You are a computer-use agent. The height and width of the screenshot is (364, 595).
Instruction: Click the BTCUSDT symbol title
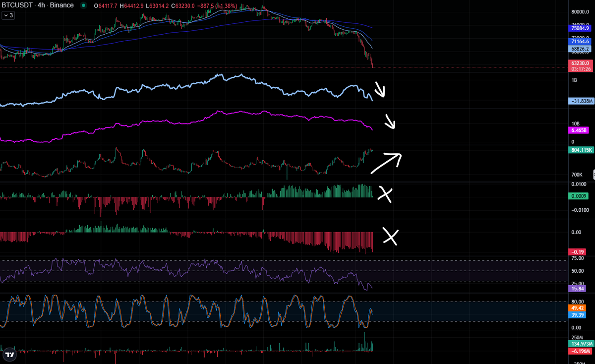pos(38,5)
